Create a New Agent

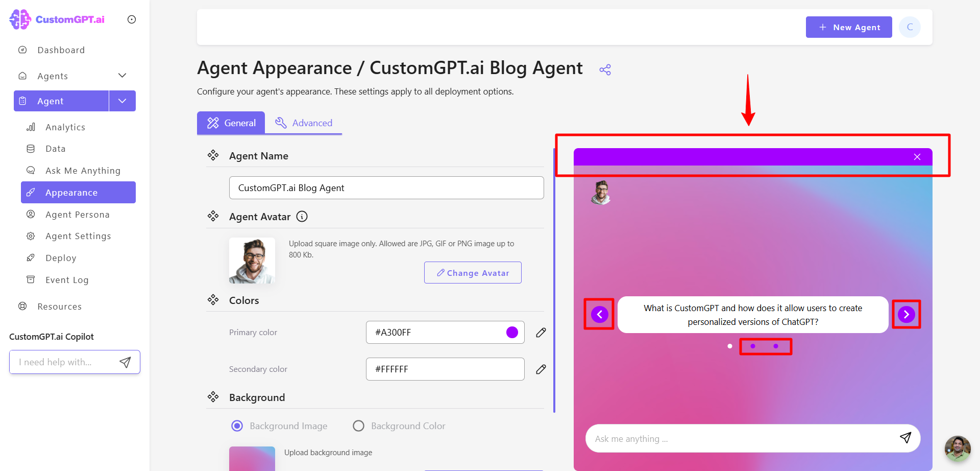tap(849, 27)
